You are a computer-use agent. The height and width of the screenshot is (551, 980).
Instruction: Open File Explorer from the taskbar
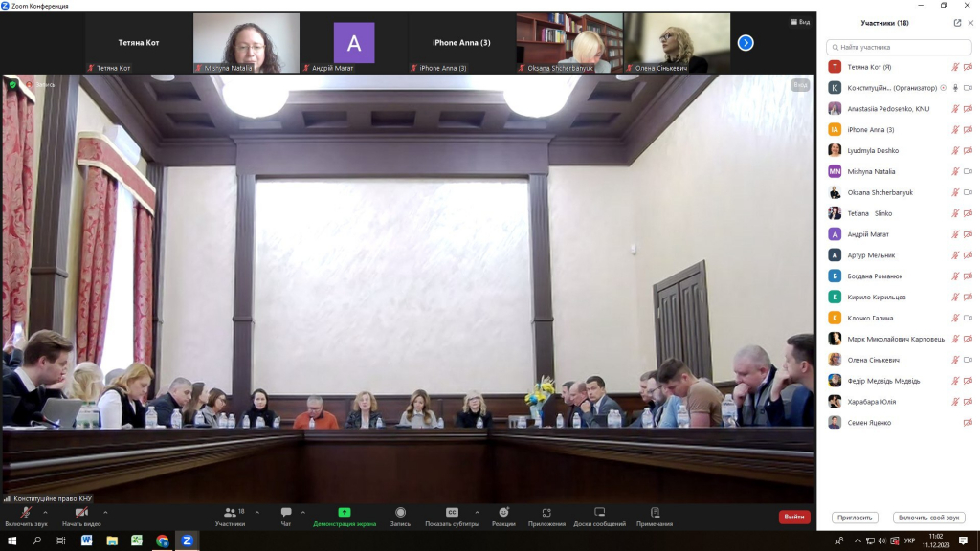coord(112,540)
